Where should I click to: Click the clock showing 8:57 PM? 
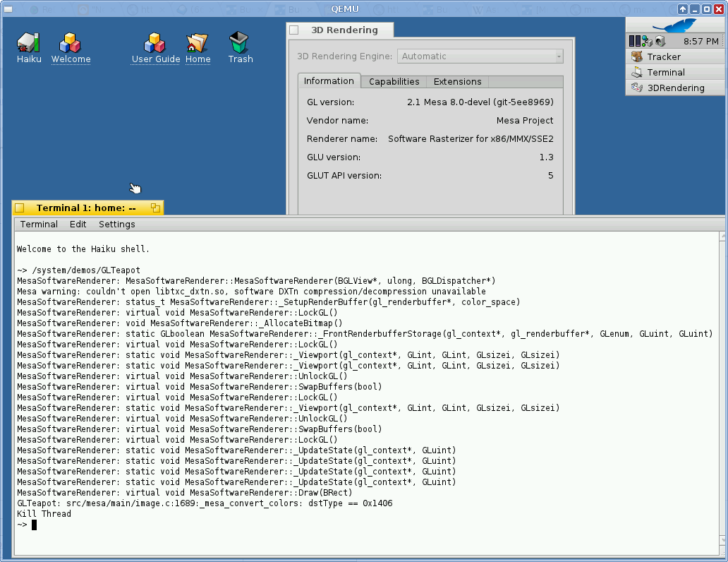700,42
